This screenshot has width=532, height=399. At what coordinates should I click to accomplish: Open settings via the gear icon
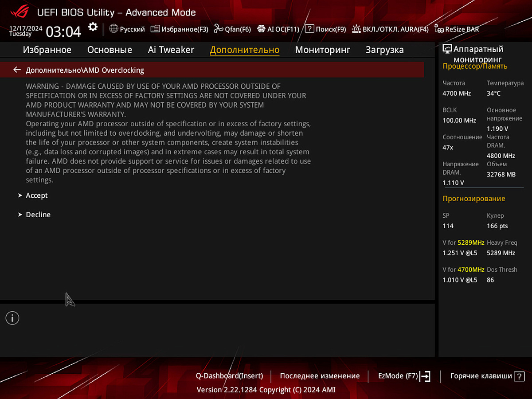point(93,27)
